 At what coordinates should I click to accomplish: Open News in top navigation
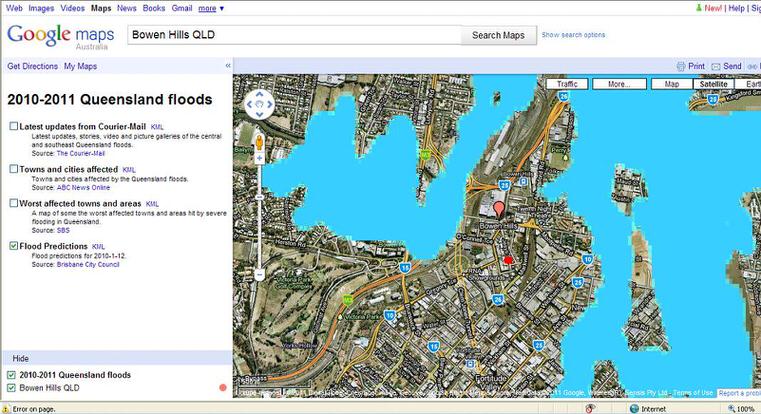click(127, 8)
